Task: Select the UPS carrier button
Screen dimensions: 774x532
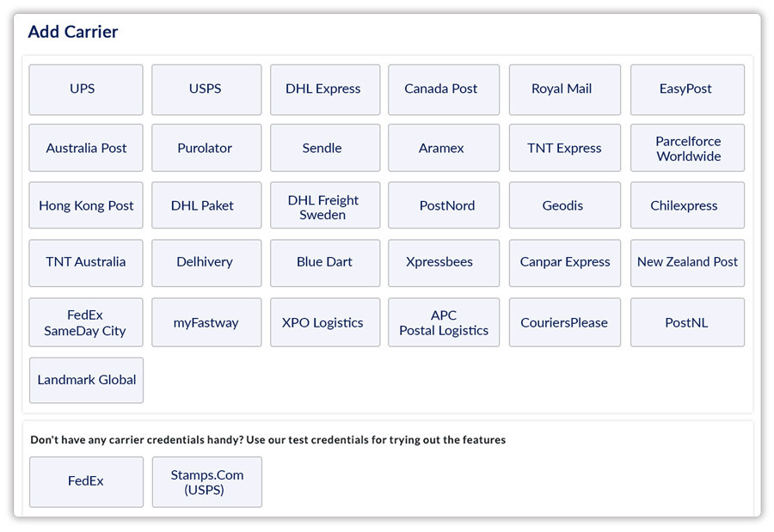Action: 86,89
